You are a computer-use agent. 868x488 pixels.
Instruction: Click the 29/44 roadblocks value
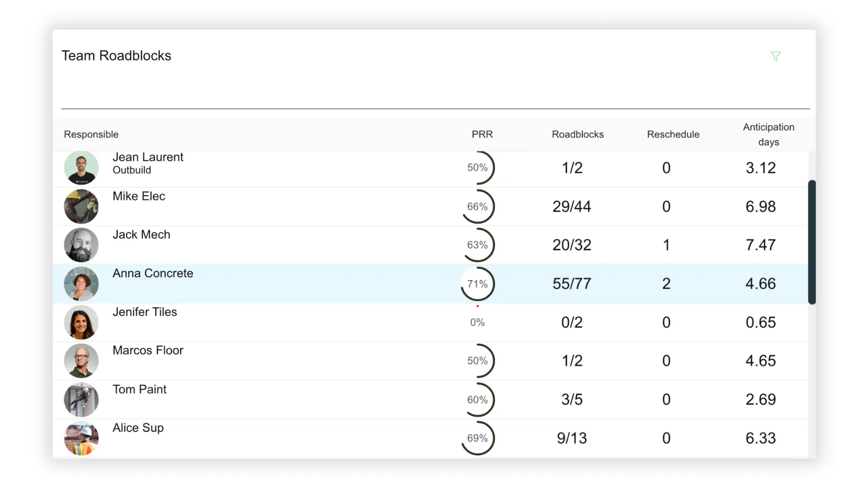[572, 206]
